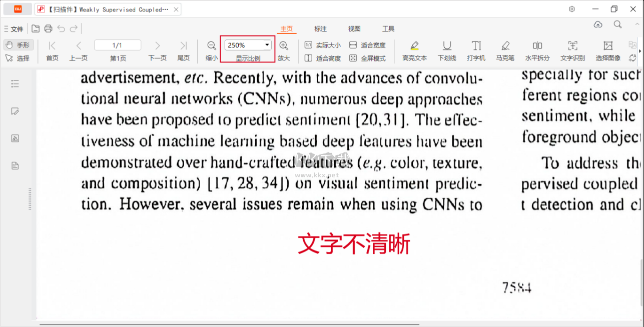This screenshot has width=644, height=327.
Task: Open the outline list sidebar panel
Action: (x=15, y=84)
